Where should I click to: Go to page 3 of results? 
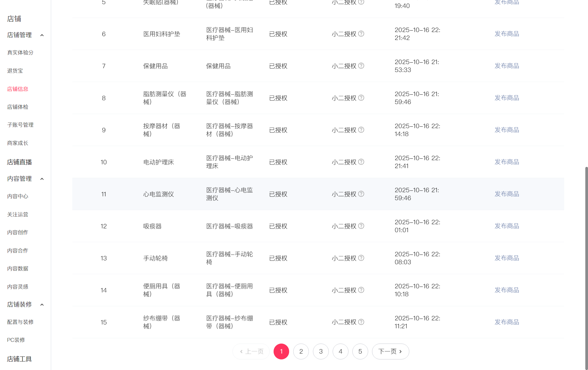tap(321, 351)
